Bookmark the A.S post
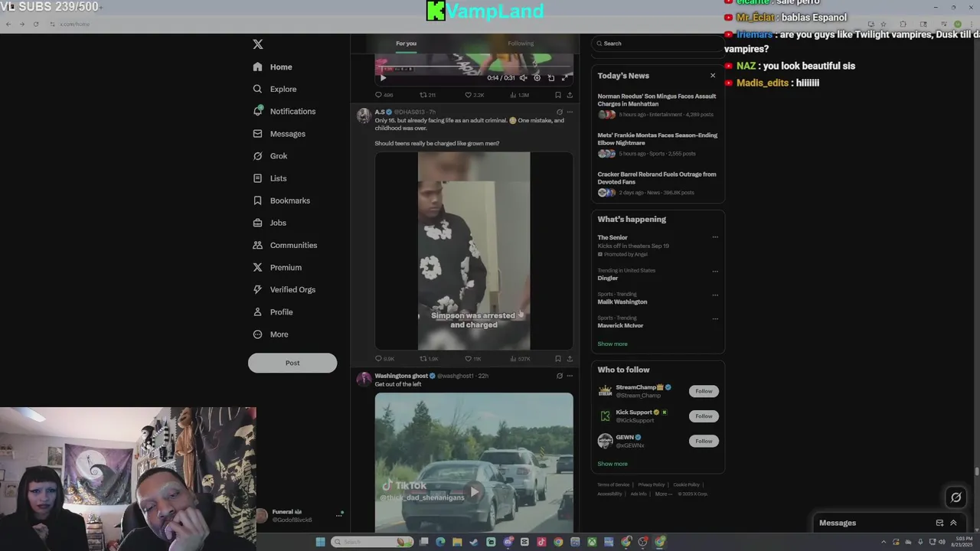Image resolution: width=980 pixels, height=551 pixels. pyautogui.click(x=557, y=358)
